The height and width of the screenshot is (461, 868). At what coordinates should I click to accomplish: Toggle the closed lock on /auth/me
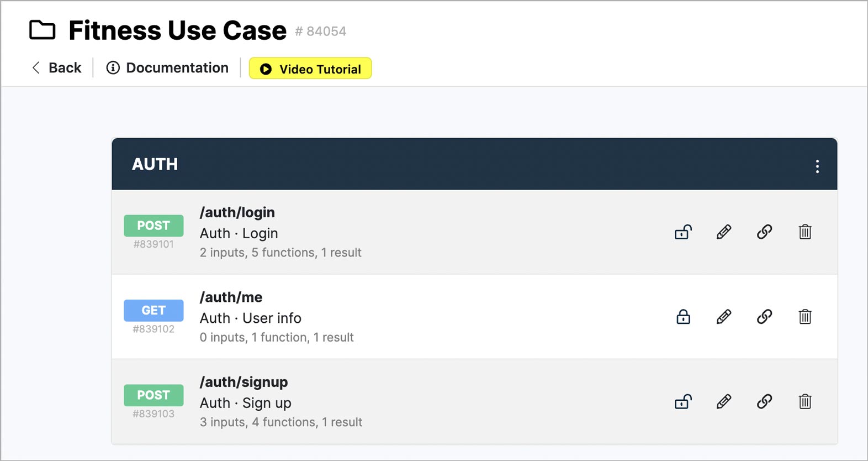tap(683, 317)
